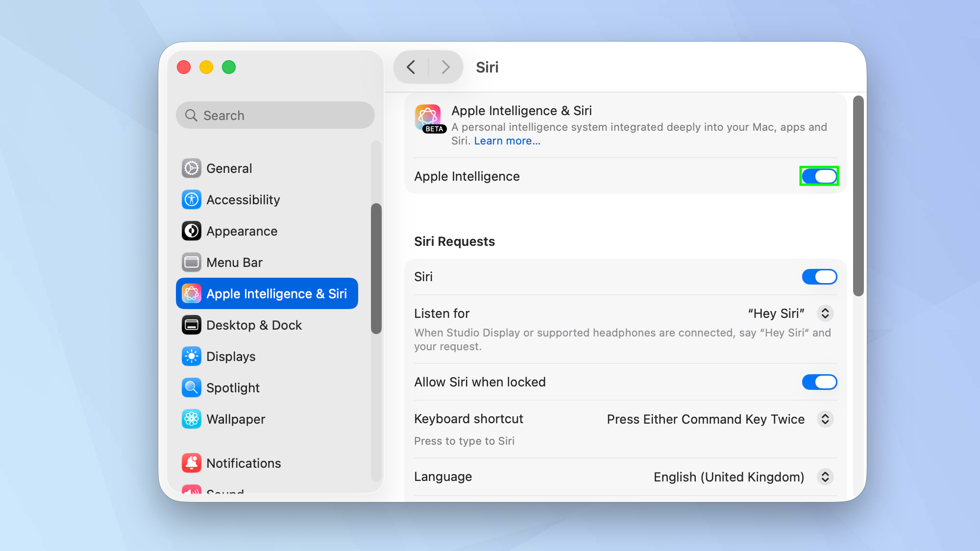Turn off the Siri toggle
The width and height of the screenshot is (980, 551).
(819, 276)
